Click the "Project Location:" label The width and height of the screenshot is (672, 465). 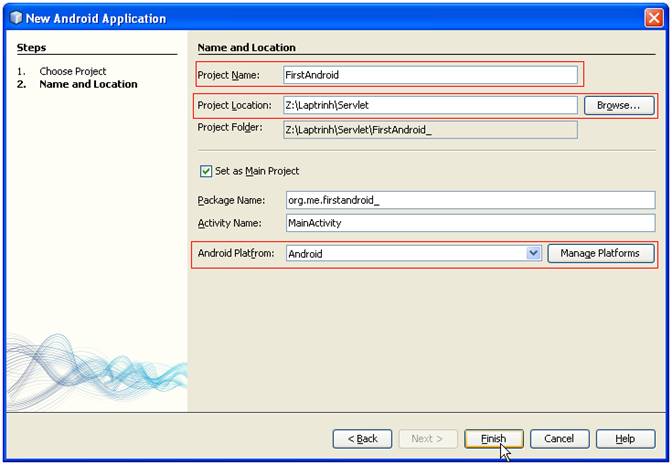click(234, 105)
